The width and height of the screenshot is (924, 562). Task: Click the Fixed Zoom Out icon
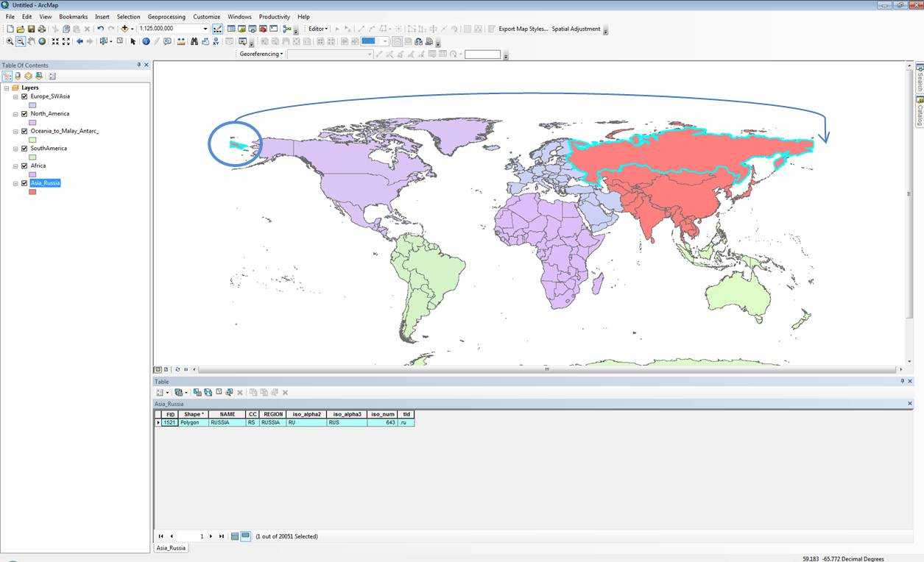(66, 41)
